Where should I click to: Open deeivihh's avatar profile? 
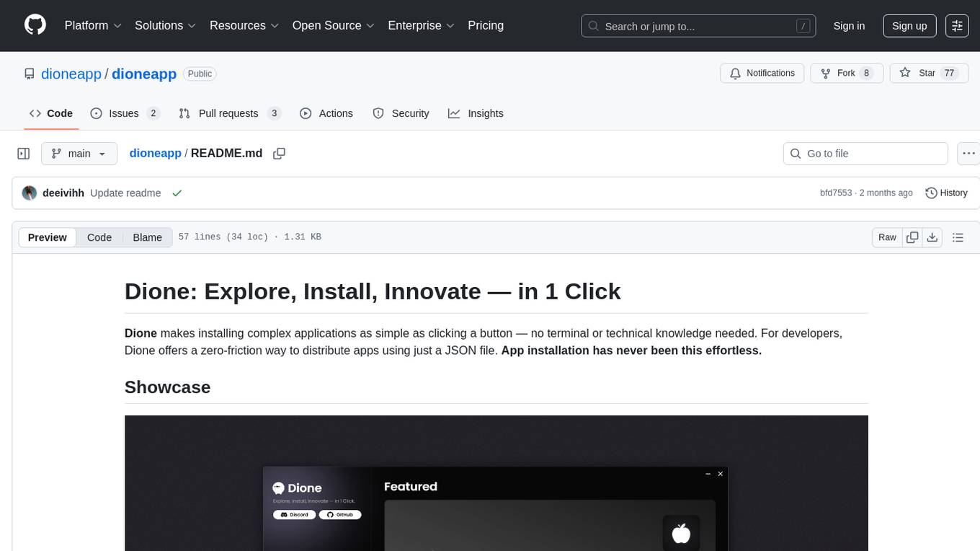(30, 193)
